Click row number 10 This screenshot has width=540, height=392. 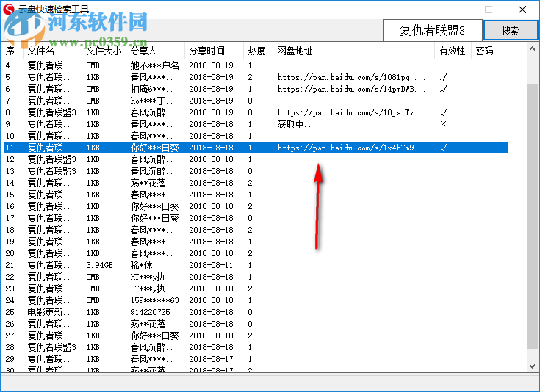click(x=10, y=136)
